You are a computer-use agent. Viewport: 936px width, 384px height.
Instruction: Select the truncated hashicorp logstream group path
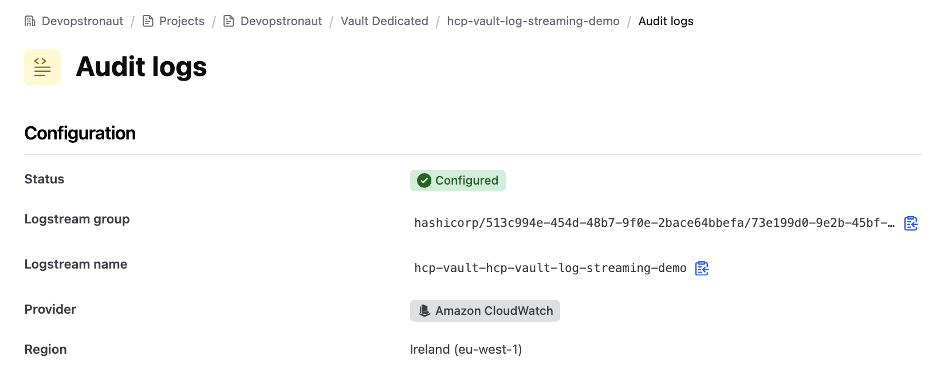tap(654, 223)
